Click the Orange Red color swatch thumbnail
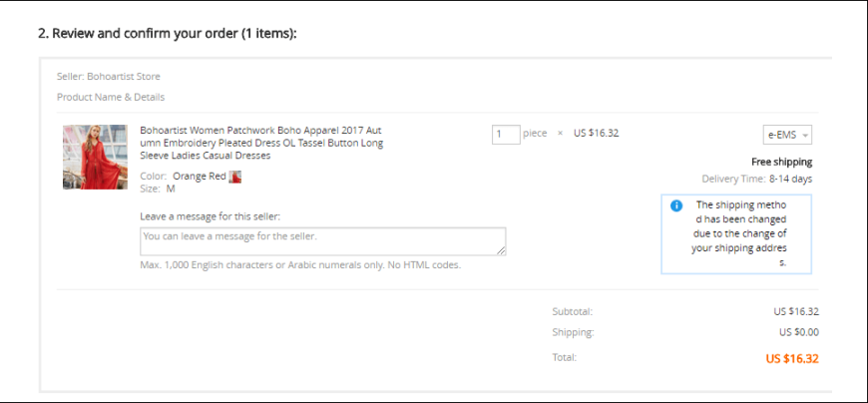The image size is (868, 403). tap(235, 177)
